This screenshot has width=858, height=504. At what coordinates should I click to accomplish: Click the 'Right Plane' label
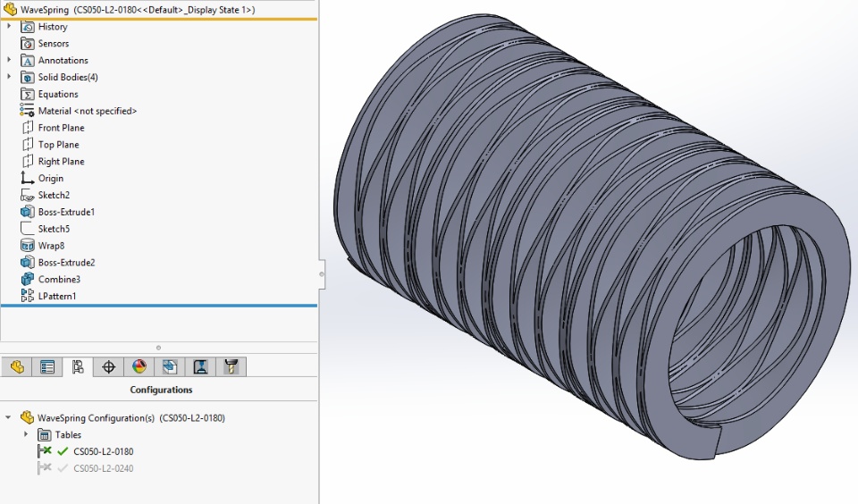pyautogui.click(x=62, y=162)
